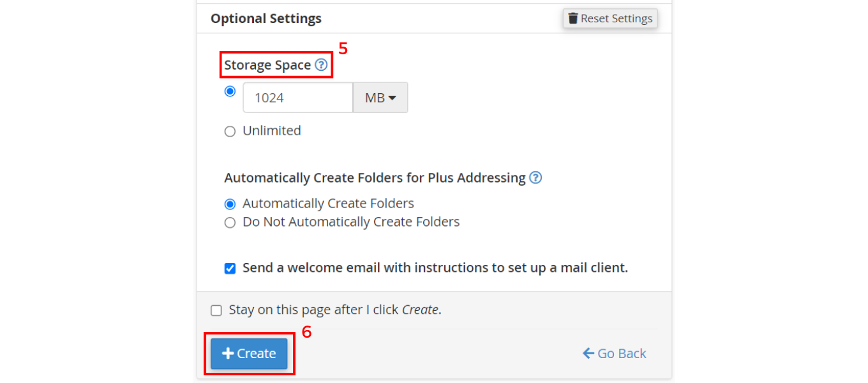Screen dimensions: 868x383
Task: Click the left arrow beside Go Back
Action: pos(588,354)
